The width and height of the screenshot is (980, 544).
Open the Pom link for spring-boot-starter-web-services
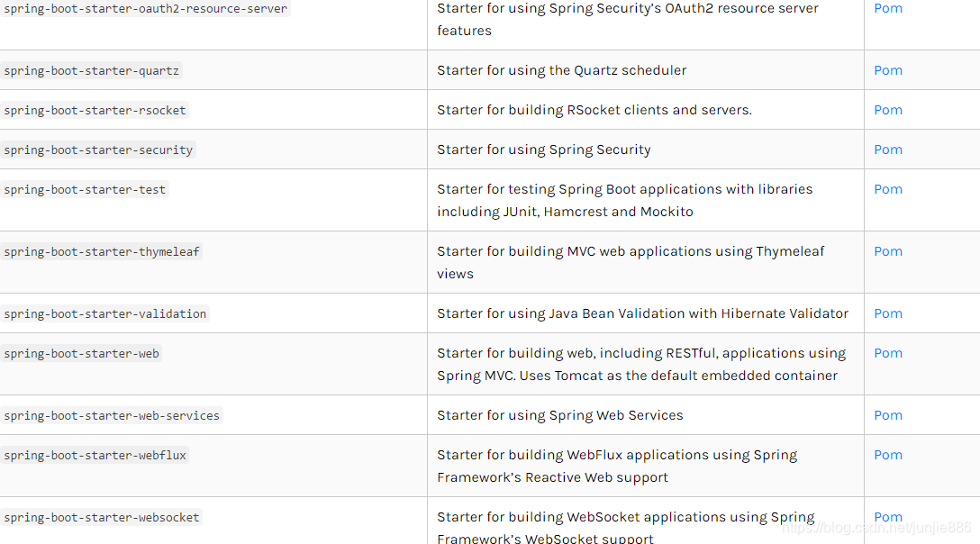click(x=888, y=415)
